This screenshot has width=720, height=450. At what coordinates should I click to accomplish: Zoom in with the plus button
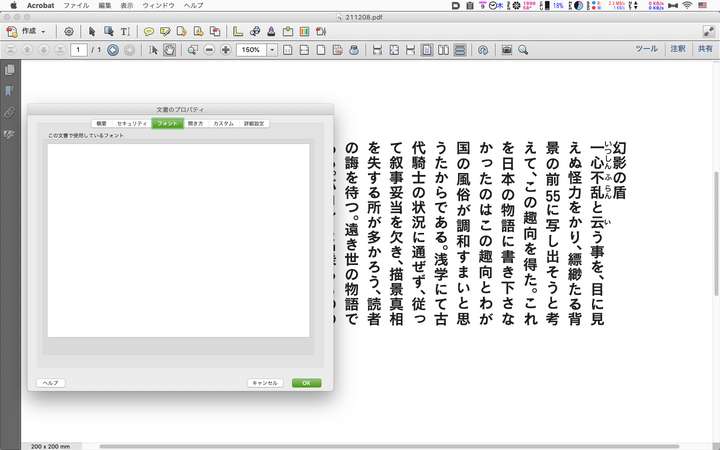coord(225,50)
